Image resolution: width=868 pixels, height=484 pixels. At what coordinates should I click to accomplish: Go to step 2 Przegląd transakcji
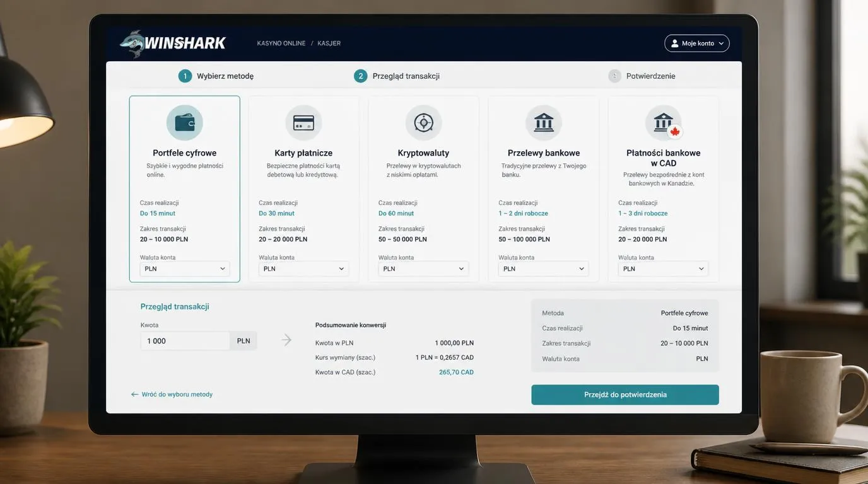pyautogui.click(x=397, y=76)
